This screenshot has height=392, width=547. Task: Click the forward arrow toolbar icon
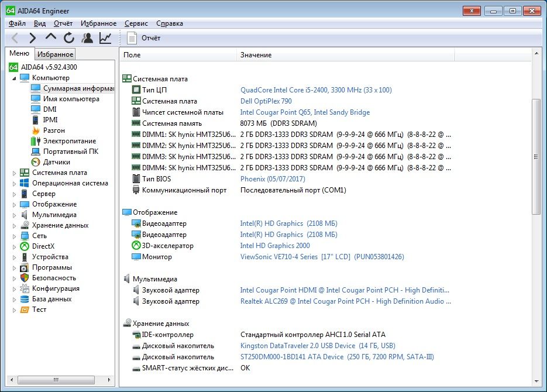pyautogui.click(x=32, y=37)
